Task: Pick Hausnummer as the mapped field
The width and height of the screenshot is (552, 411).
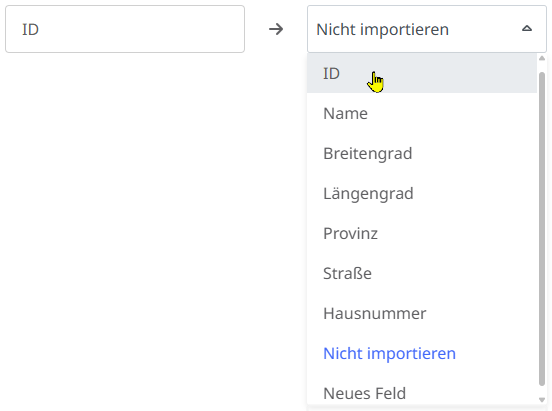Action: [422, 313]
